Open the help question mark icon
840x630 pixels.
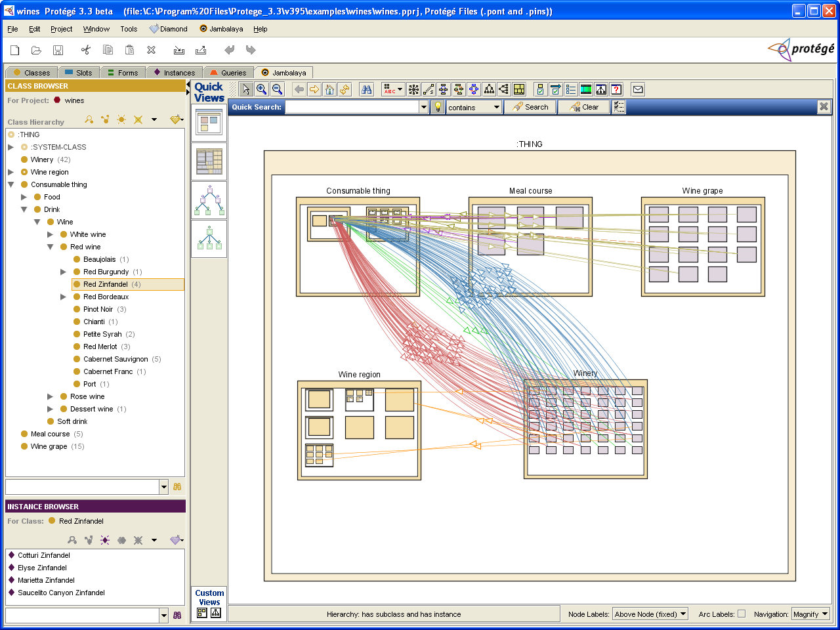[x=616, y=89]
